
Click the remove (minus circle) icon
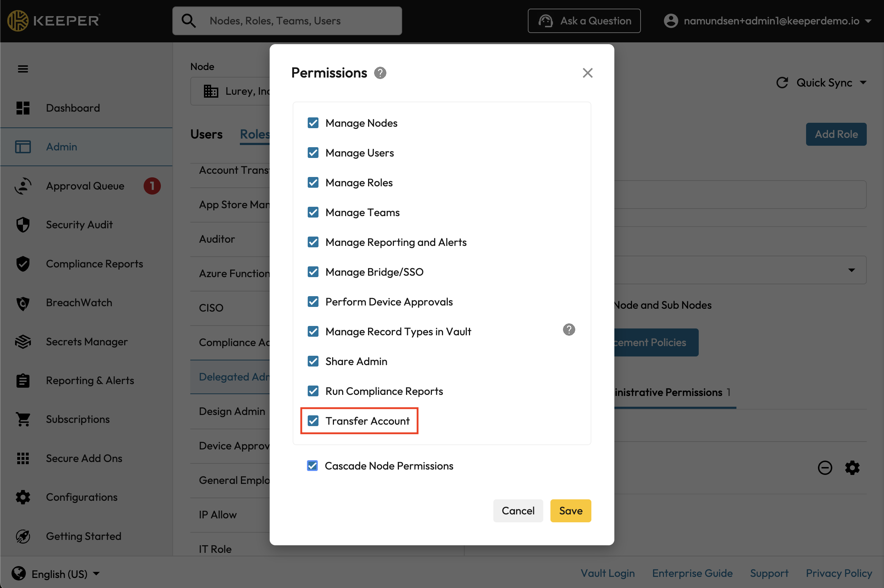click(x=825, y=468)
